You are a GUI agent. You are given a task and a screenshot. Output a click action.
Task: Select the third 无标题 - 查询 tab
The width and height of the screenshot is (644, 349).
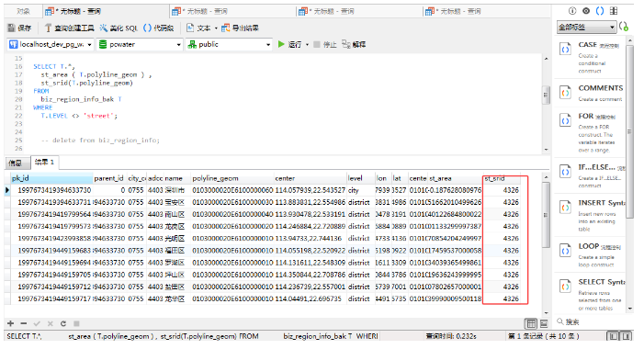[x=359, y=12]
